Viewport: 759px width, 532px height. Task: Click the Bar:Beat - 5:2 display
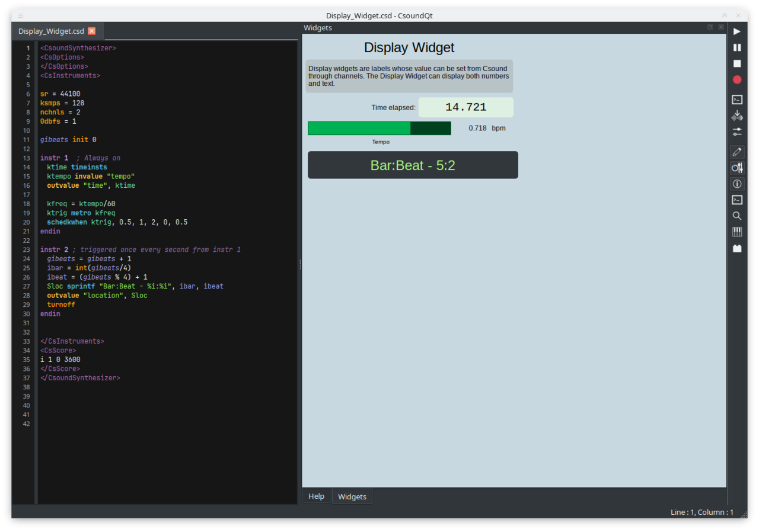[x=413, y=165]
